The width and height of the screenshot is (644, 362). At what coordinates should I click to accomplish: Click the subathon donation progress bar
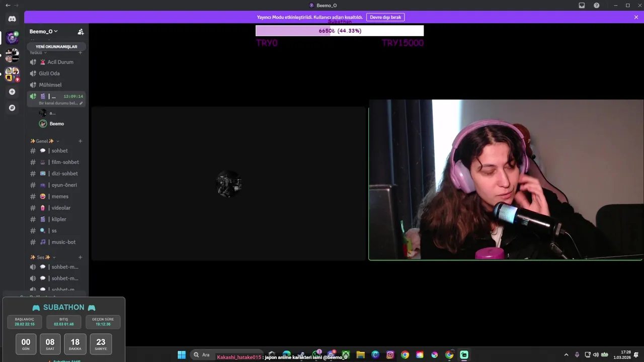pos(340,31)
